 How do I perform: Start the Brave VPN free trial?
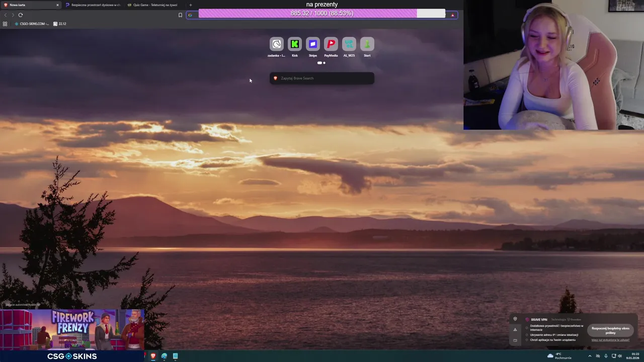tap(610, 330)
